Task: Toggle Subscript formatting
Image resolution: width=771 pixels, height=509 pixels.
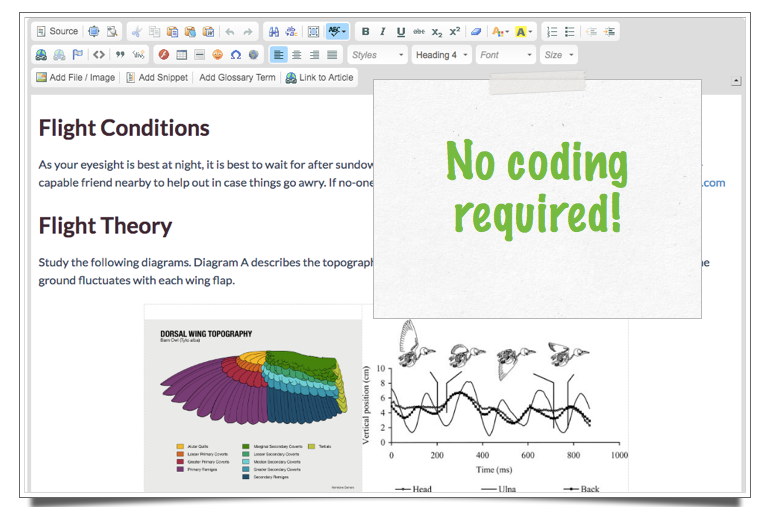Action: [x=437, y=32]
